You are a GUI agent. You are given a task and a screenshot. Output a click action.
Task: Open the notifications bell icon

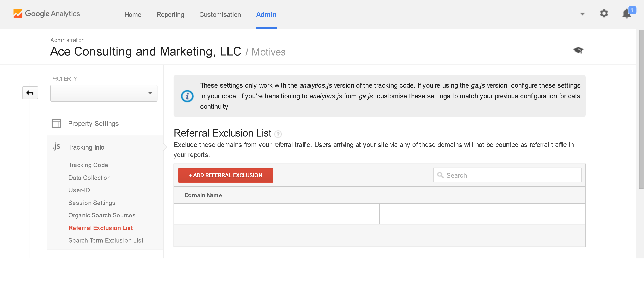point(626,14)
